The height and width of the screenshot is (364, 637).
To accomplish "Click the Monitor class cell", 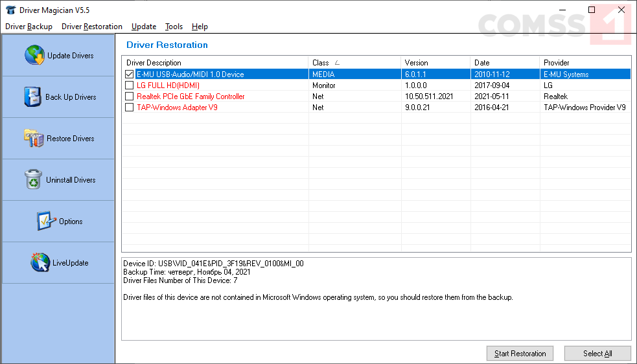I will coord(324,85).
